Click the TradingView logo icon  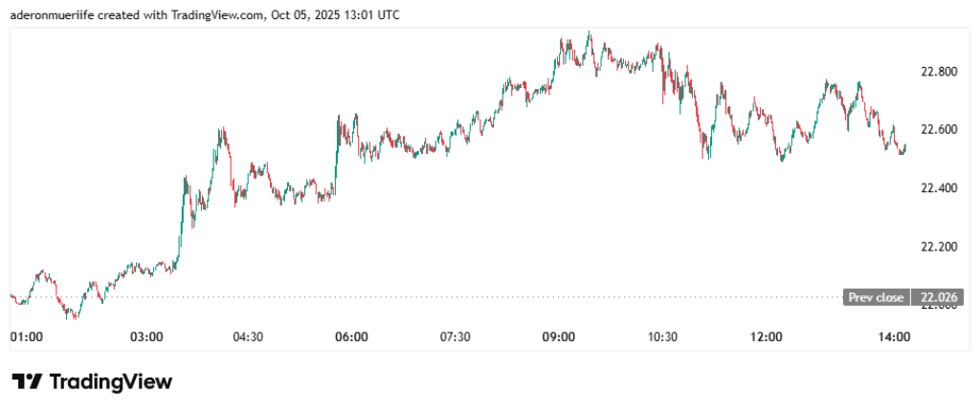26,381
